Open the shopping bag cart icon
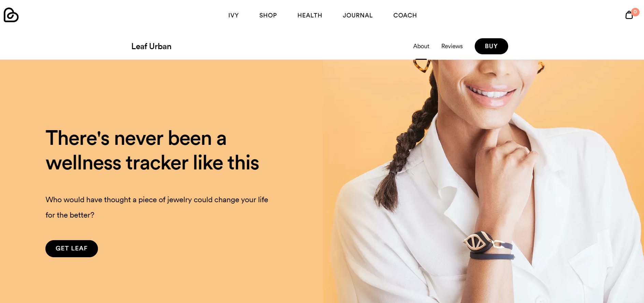Screen dimensions: 644x303 [x=629, y=15]
